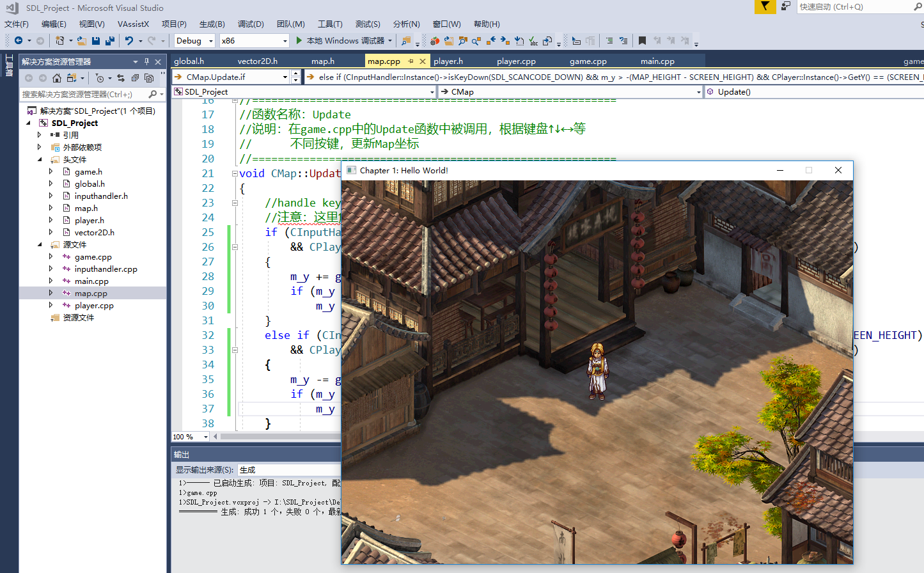Click the Solution Explorer search magnifier icon
Viewport: 924px width, 573px height.
tap(153, 94)
